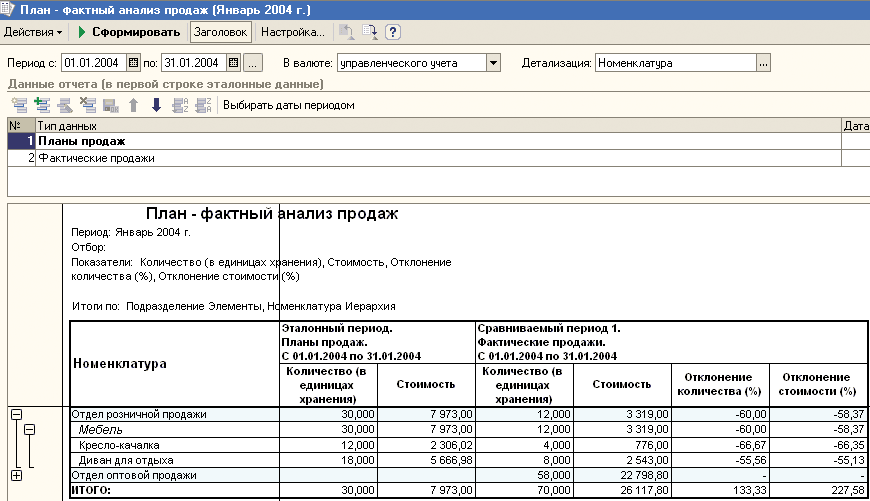Open the В валюте currency dropdown

point(492,64)
